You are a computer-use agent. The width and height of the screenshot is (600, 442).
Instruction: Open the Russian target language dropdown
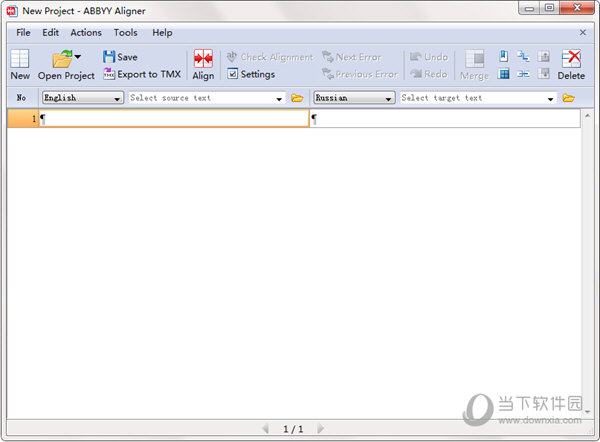354,98
